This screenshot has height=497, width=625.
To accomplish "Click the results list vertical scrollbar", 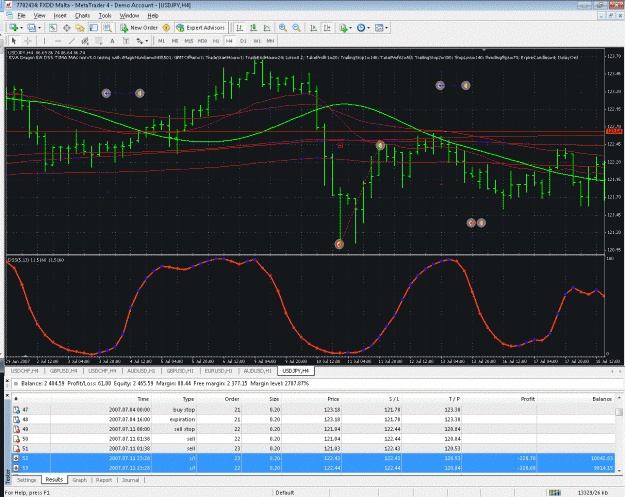I will [619, 434].
